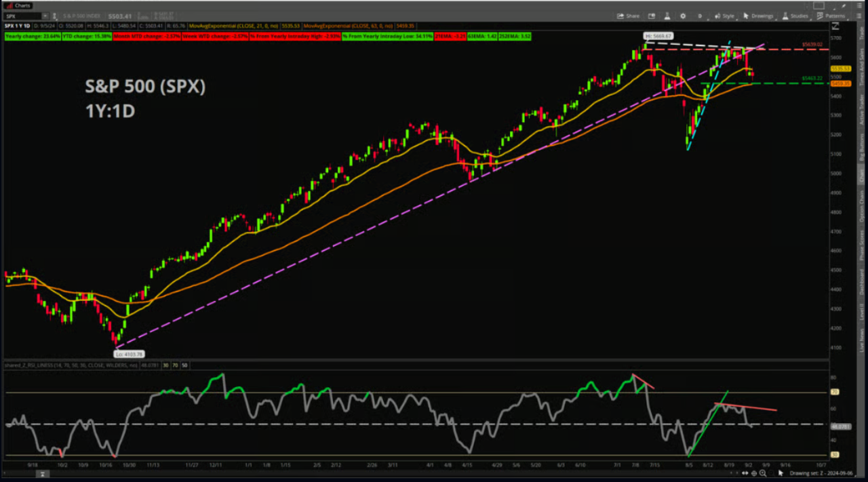Expand the symbol selector dropdown arrow
Screen dimensions: 868x482
click(x=45, y=16)
